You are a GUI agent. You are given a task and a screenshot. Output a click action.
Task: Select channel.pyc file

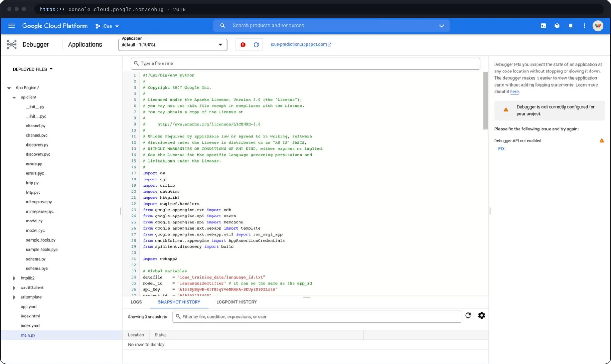click(x=37, y=135)
